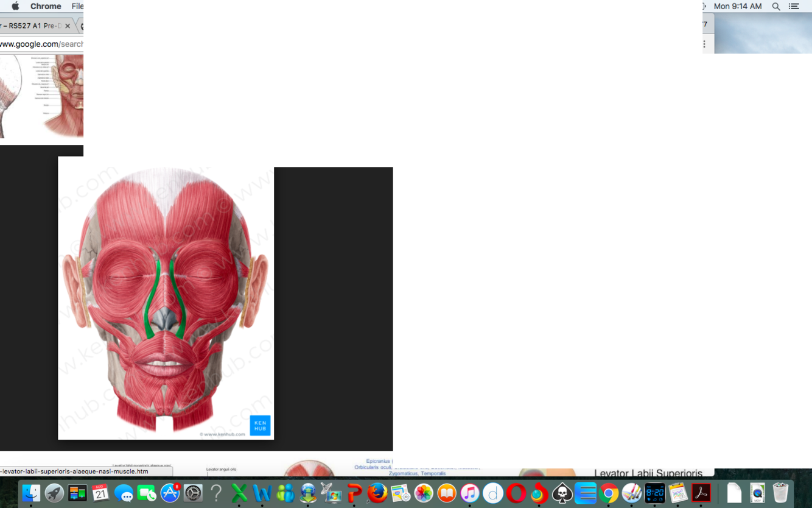Viewport: 812px width, 508px height.
Task: Open Google Chrome in the dock
Action: pos(609,493)
